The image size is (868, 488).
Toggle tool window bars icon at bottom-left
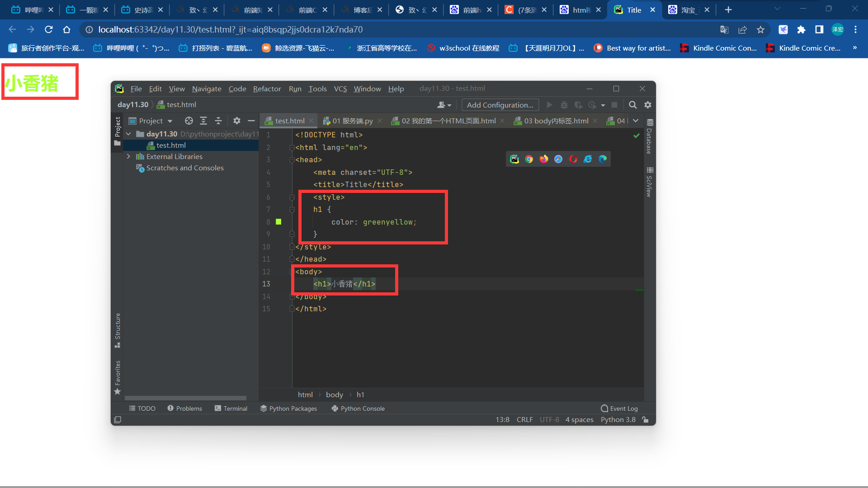pos(118,420)
